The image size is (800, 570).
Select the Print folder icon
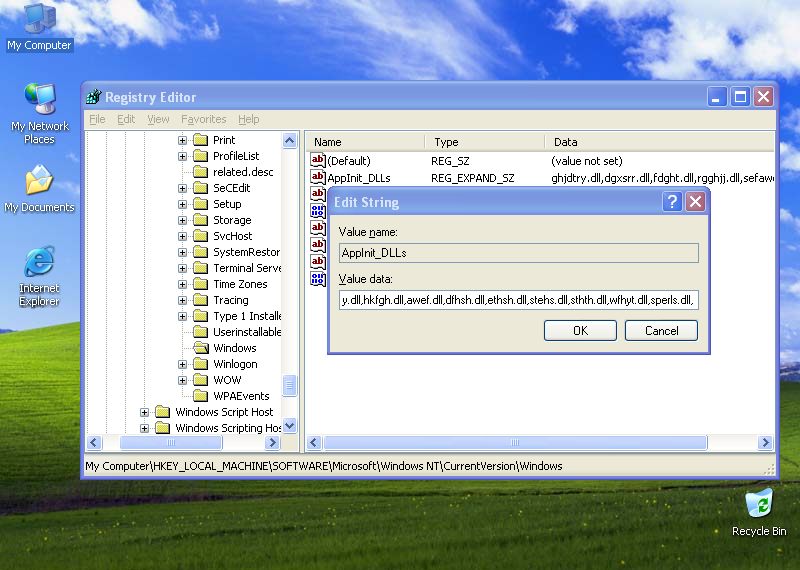pyautogui.click(x=201, y=140)
